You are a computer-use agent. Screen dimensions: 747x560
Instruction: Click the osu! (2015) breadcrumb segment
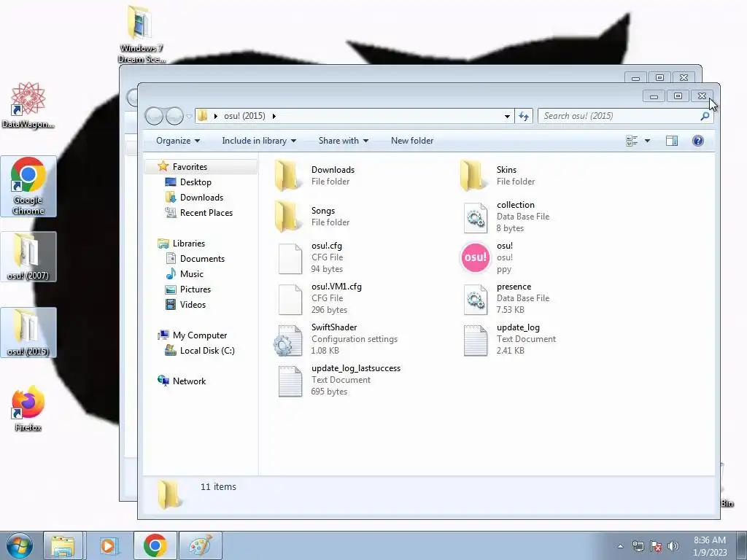click(244, 116)
